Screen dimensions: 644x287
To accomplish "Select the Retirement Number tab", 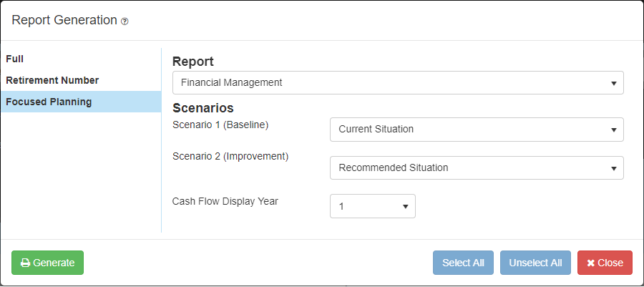I will [52, 80].
